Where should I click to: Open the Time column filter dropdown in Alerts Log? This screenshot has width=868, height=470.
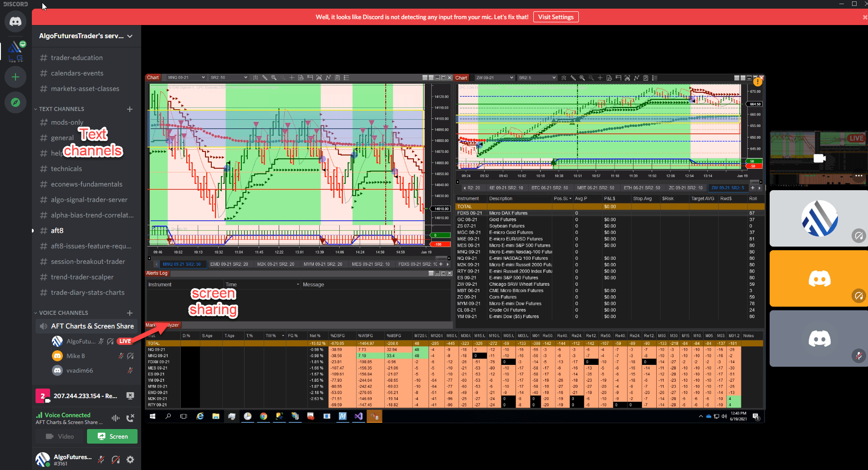click(x=298, y=285)
